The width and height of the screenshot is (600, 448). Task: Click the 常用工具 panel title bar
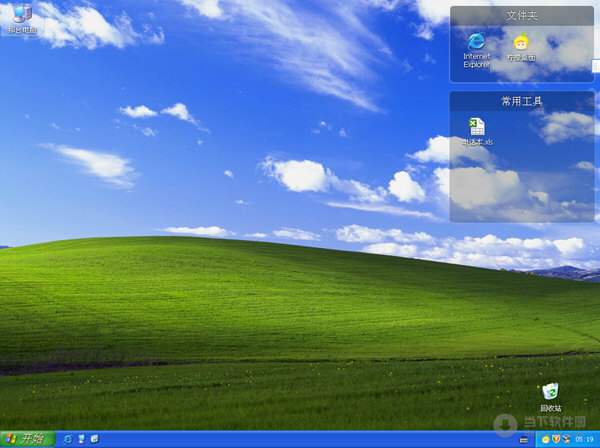pos(522,101)
